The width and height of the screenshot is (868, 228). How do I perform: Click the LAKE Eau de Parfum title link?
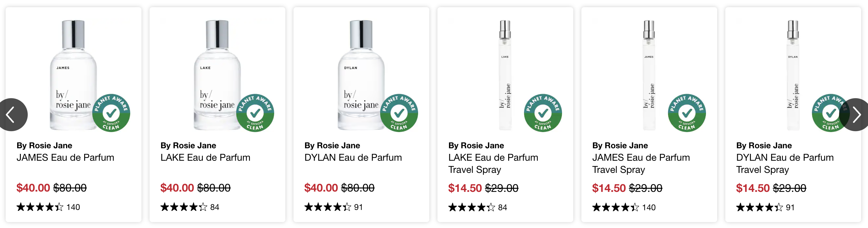[x=205, y=157]
